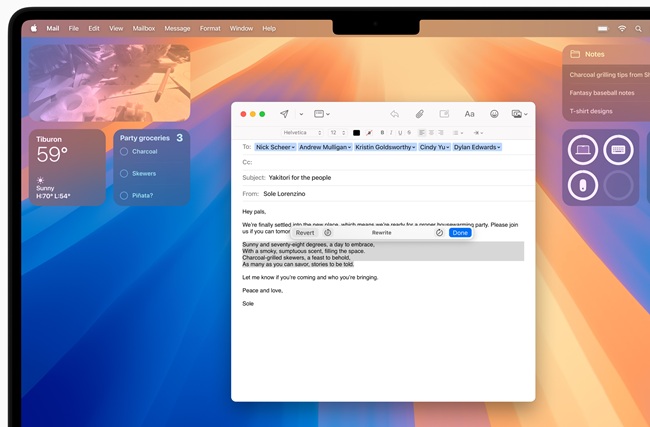Viewport: 650px width, 427px height.
Task: Click the Apple logo menu
Action: click(33, 28)
